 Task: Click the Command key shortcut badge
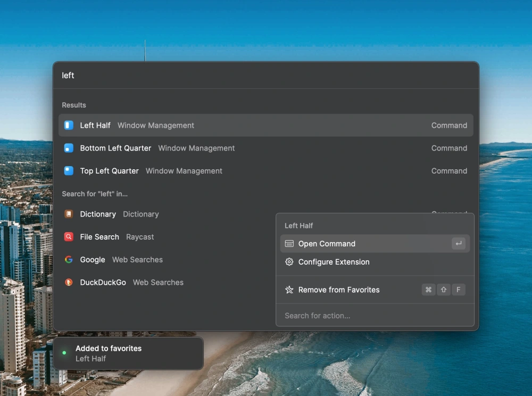coord(428,290)
